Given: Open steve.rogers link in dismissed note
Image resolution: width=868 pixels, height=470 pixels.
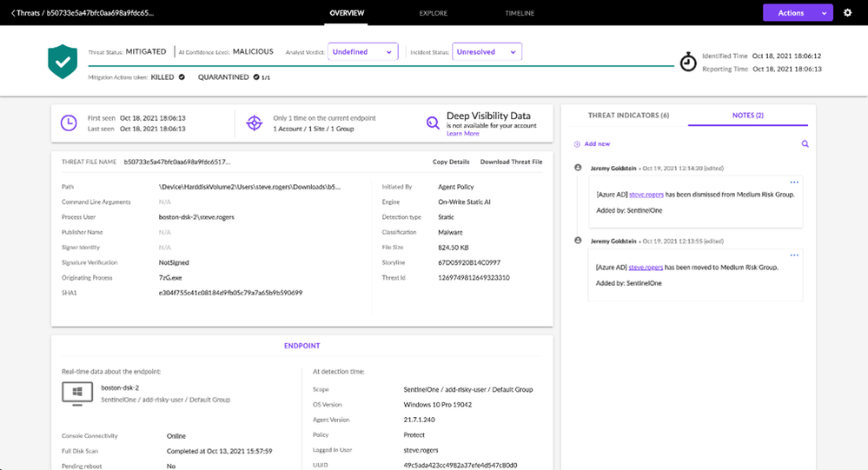Looking at the screenshot, I should tap(646, 195).
